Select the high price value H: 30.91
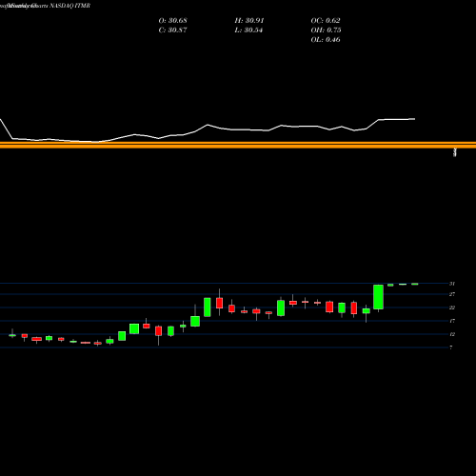This screenshot has width=476, height=476. 249,21
